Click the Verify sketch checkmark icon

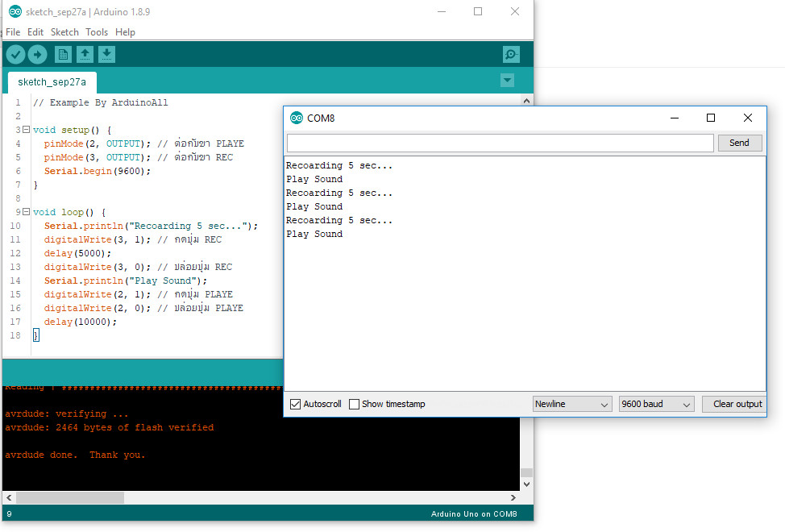click(x=15, y=55)
